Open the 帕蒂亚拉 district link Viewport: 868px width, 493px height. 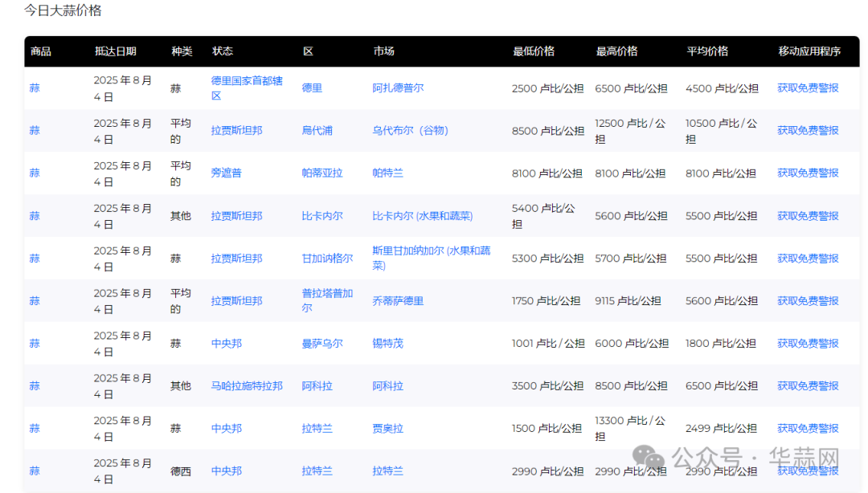pos(321,173)
